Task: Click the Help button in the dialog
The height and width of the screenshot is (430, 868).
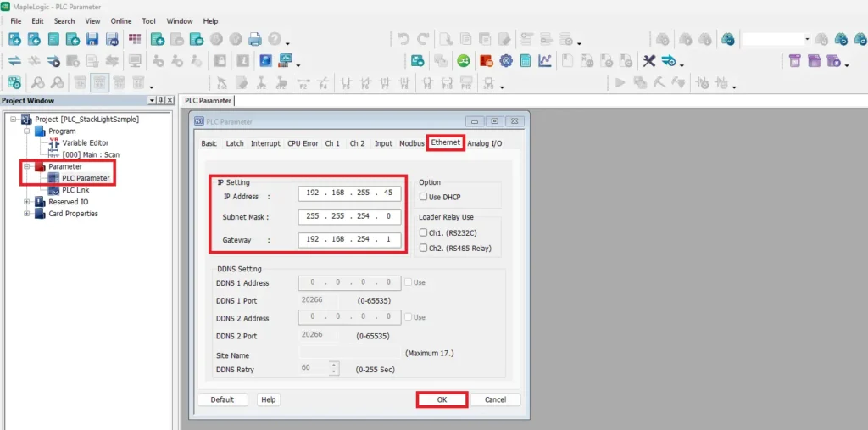Action: pyautogui.click(x=269, y=399)
